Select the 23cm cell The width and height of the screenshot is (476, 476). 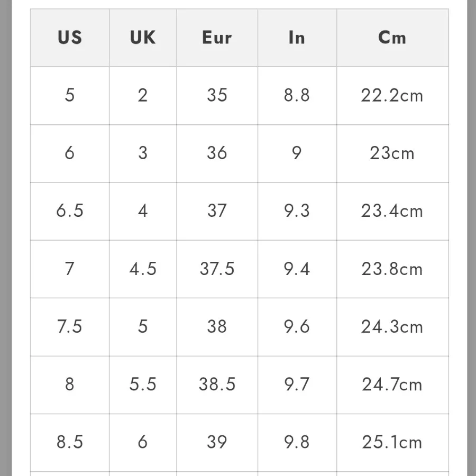(392, 153)
